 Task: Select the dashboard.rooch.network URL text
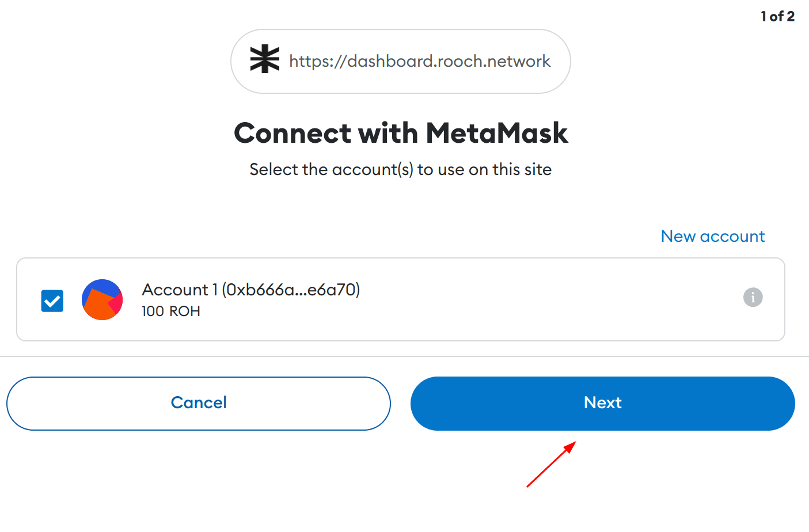[x=420, y=61]
